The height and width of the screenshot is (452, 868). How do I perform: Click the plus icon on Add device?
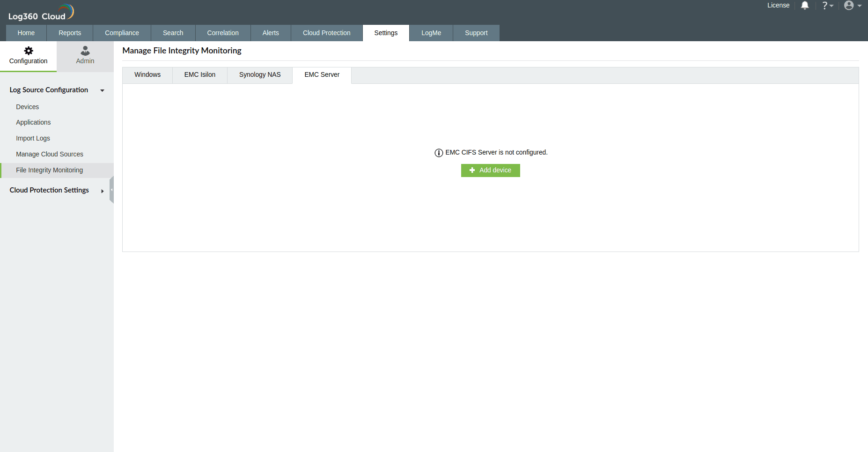coord(472,170)
